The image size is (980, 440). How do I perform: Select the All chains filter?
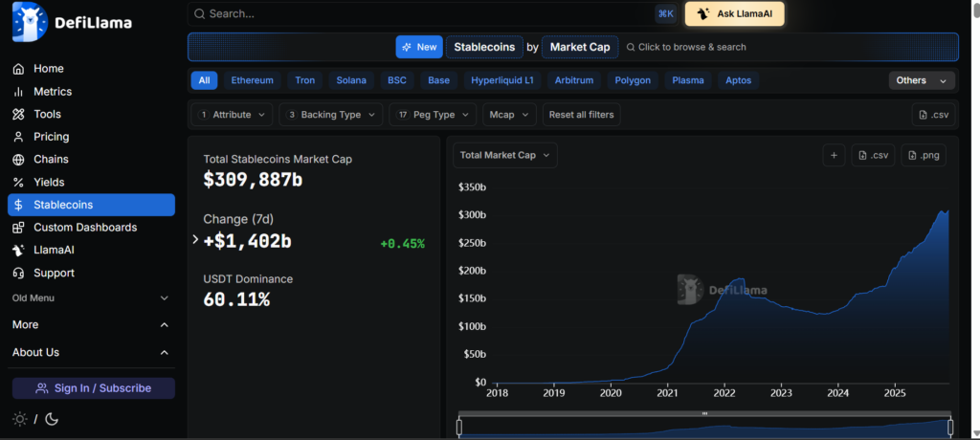(x=204, y=80)
